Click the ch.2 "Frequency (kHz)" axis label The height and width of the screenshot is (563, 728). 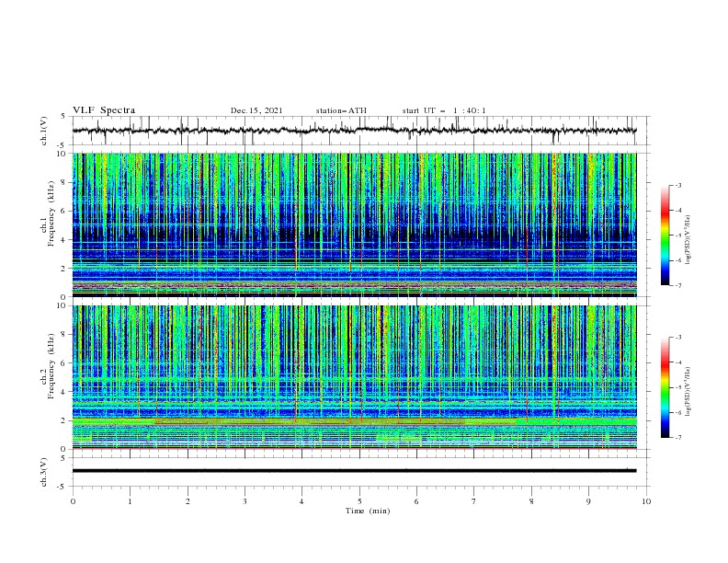point(51,366)
